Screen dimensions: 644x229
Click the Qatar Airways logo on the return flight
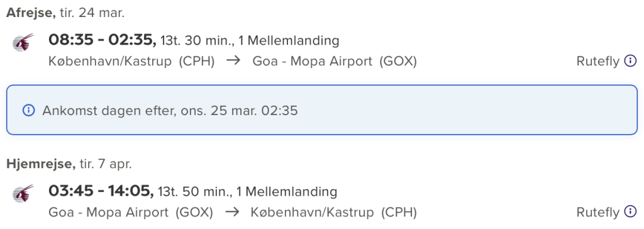23,194
